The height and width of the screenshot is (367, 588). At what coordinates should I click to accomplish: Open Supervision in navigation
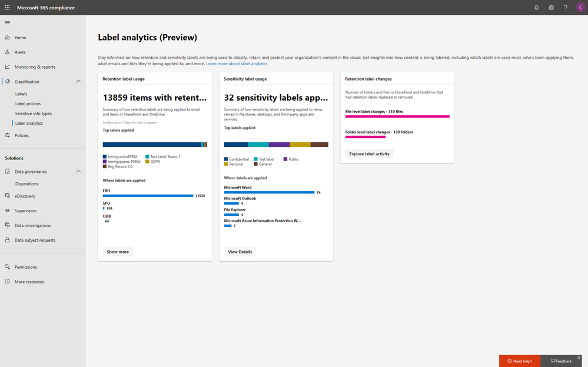25,211
